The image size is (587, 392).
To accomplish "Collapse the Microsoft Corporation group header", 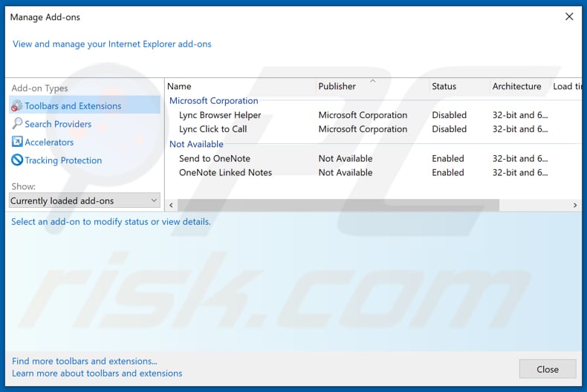I will [214, 101].
